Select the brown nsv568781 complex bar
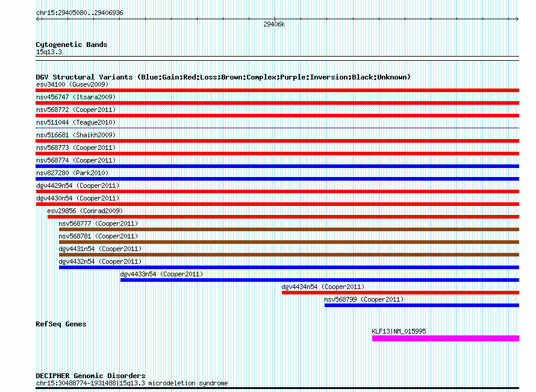 [x=289, y=242]
